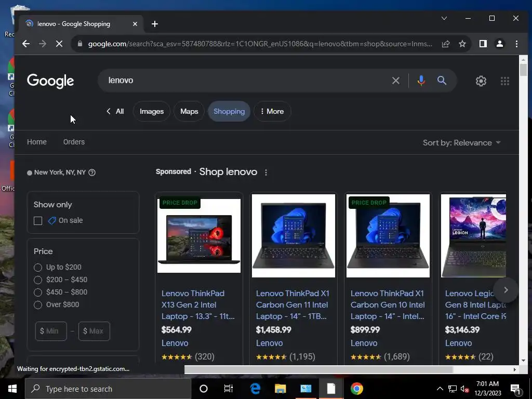Click the $ Min price field
Screen dimensions: 532x399
[51, 331]
